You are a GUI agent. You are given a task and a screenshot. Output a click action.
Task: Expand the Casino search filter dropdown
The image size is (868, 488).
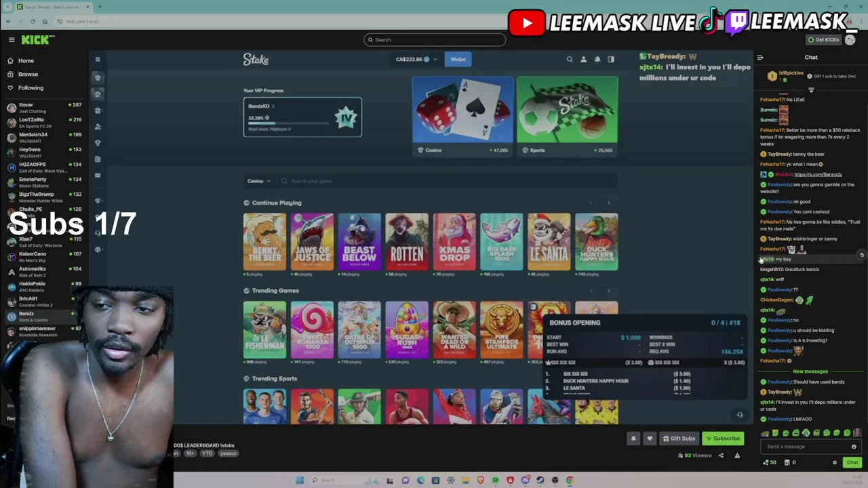258,181
